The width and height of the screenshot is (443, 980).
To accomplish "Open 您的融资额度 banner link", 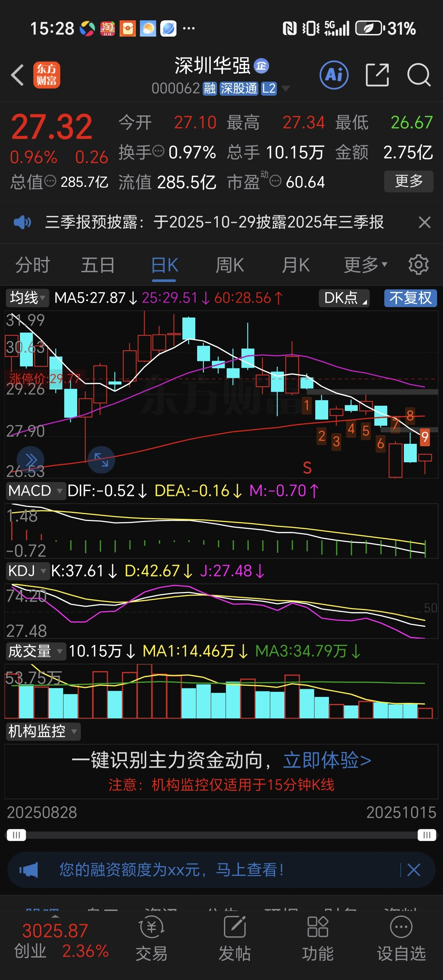I will coord(171,870).
